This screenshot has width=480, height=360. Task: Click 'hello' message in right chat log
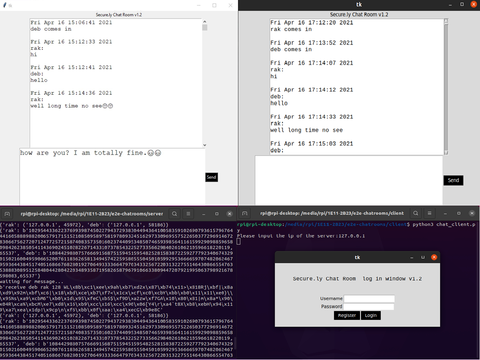coord(279,103)
